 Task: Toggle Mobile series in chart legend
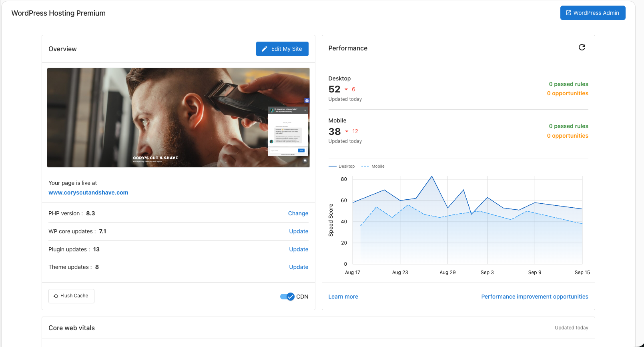[373, 166]
